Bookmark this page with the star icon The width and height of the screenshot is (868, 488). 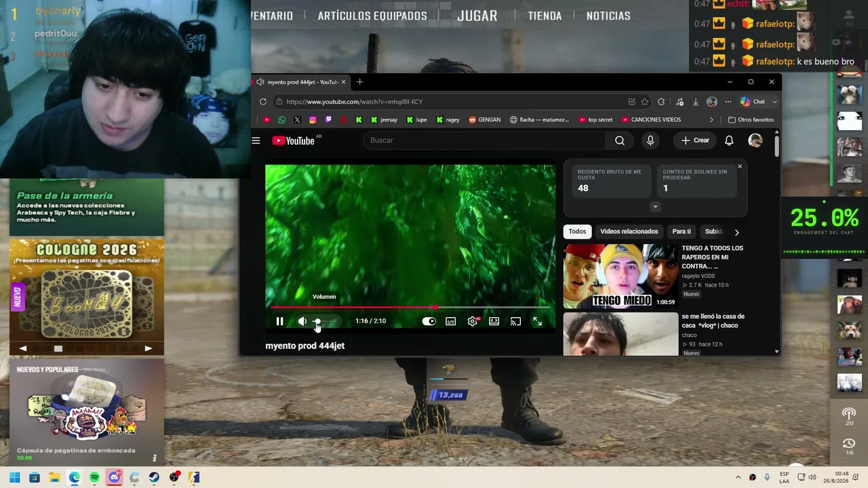(645, 102)
